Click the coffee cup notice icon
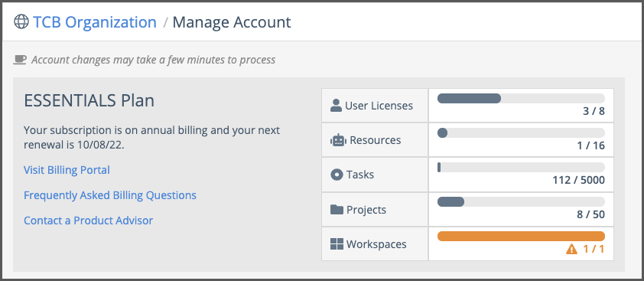 pos(20,60)
